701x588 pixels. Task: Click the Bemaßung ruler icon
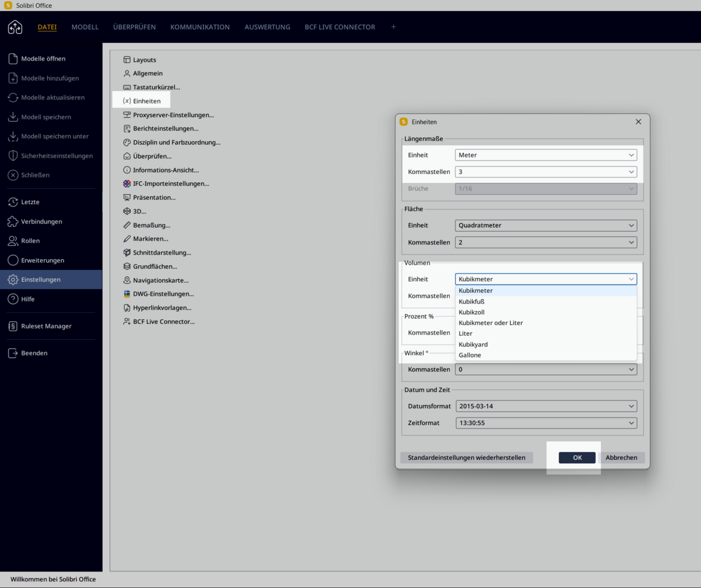click(x=127, y=225)
